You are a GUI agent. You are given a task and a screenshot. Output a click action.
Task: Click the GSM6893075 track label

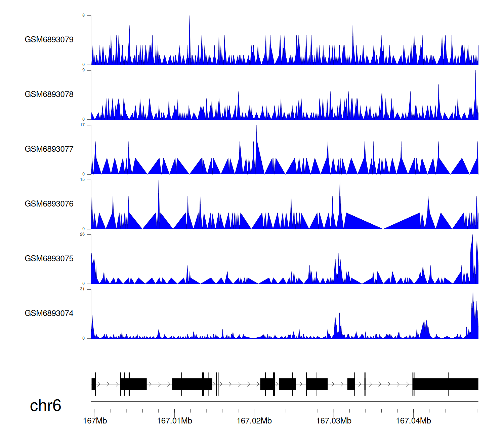pyautogui.click(x=49, y=259)
